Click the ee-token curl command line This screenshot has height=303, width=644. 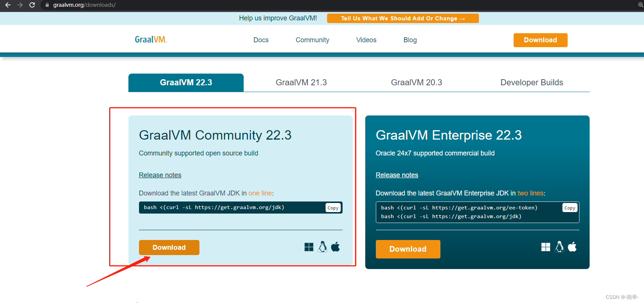point(459,208)
